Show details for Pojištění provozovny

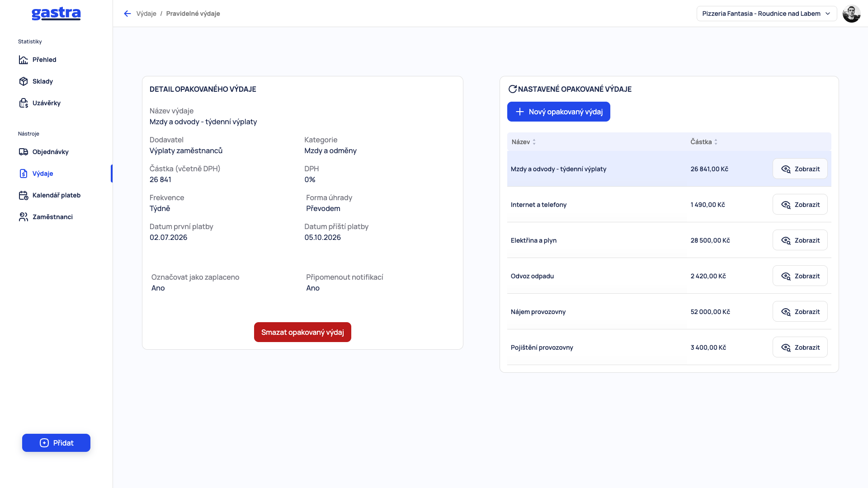(x=800, y=347)
